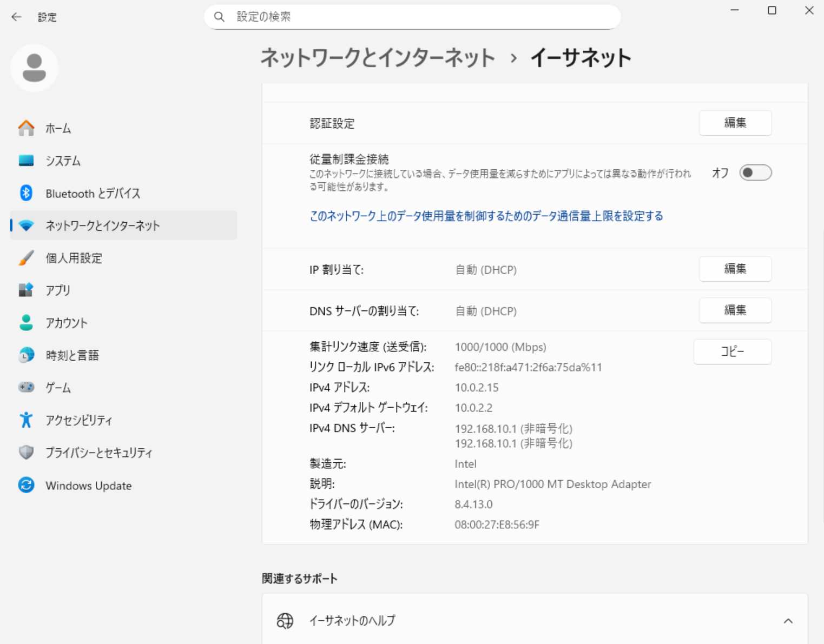Go back using the arrow button

(x=16, y=17)
